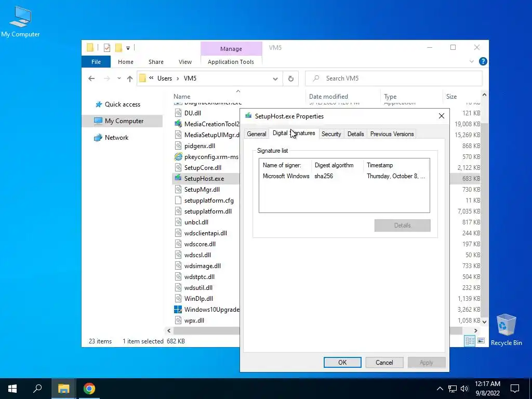Select SetupMgr.dll in file list
Image resolution: width=532 pixels, height=399 pixels.
coord(202,189)
